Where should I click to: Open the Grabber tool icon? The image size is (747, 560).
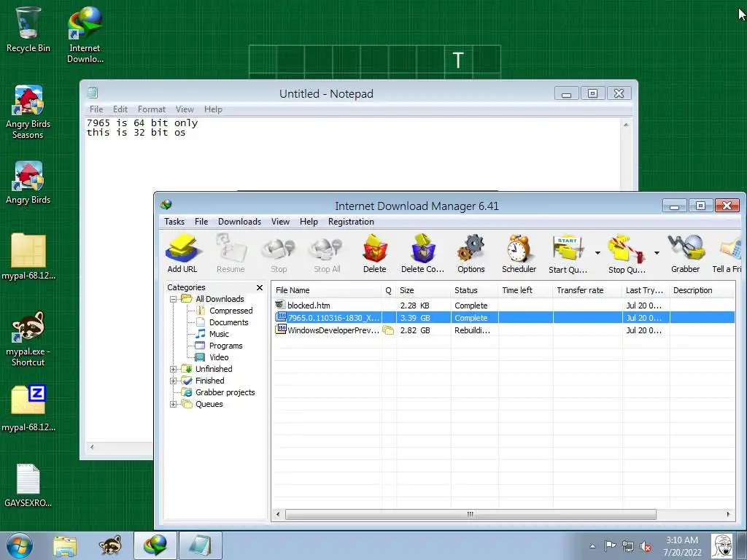coord(685,253)
